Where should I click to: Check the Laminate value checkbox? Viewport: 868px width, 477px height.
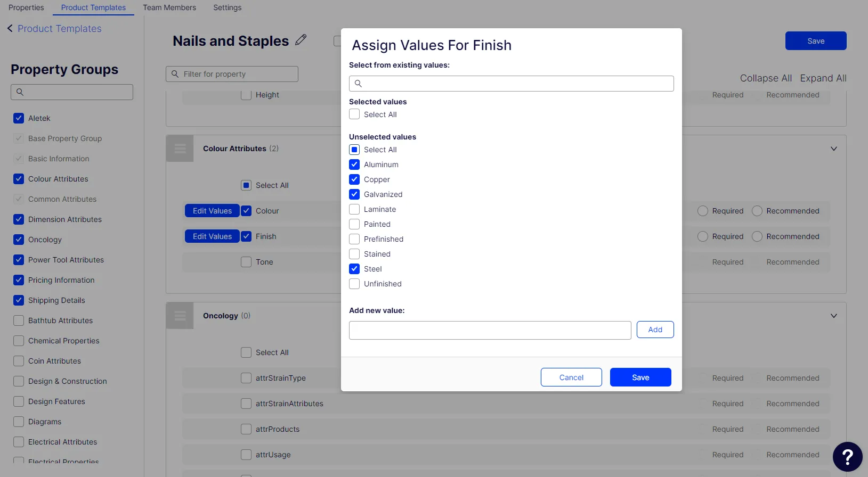[x=354, y=209]
